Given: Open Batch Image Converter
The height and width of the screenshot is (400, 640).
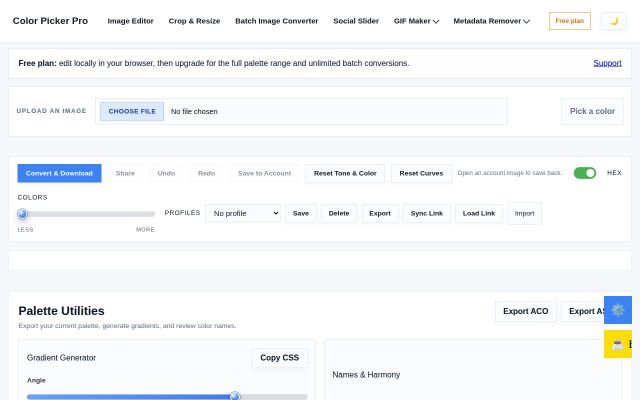Looking at the screenshot, I should click(x=276, y=21).
